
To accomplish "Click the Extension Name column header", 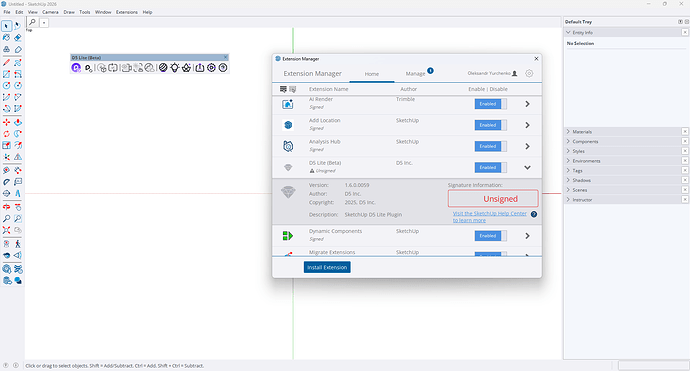I will [x=328, y=89].
